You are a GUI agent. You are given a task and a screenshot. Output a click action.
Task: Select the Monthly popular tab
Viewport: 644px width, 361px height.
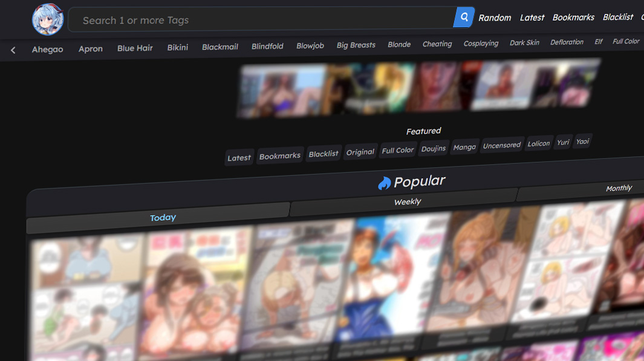point(618,188)
